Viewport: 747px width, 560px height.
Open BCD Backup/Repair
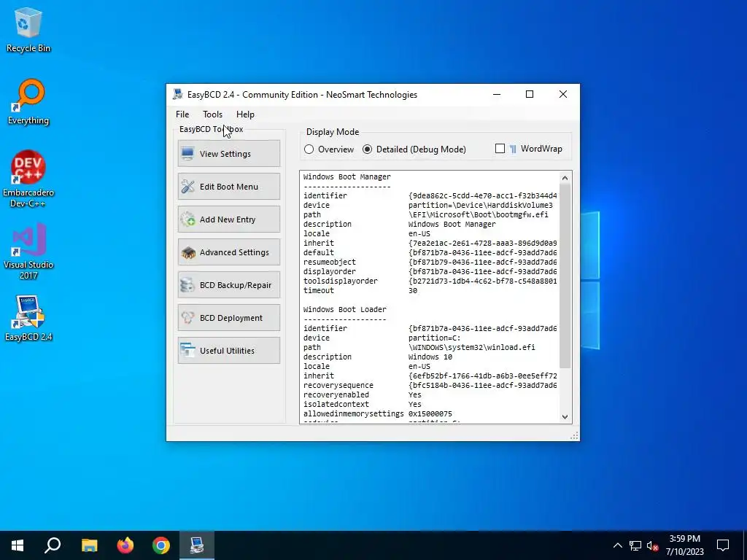pos(229,285)
